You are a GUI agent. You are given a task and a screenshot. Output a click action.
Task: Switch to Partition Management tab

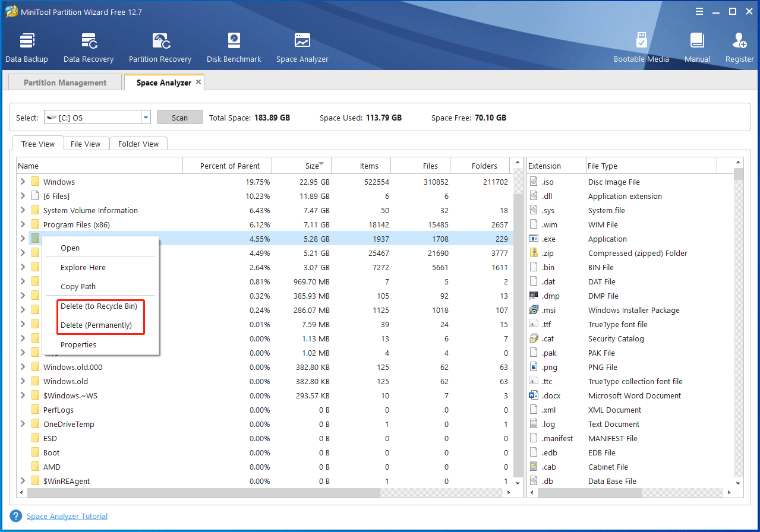pyautogui.click(x=65, y=83)
